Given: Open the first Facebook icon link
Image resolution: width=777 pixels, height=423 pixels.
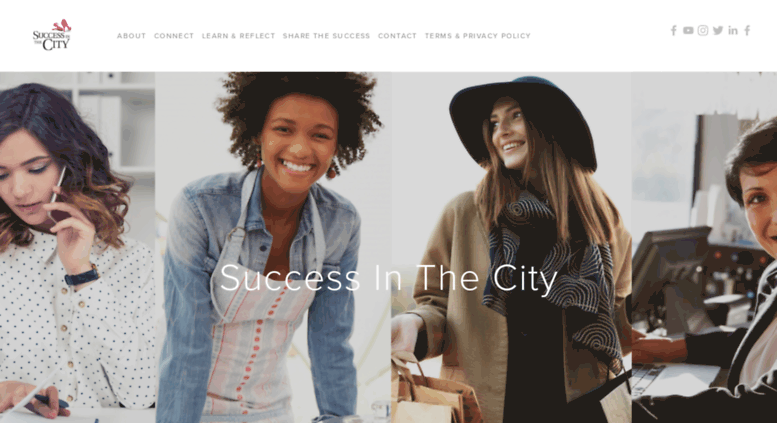Looking at the screenshot, I should [x=673, y=31].
